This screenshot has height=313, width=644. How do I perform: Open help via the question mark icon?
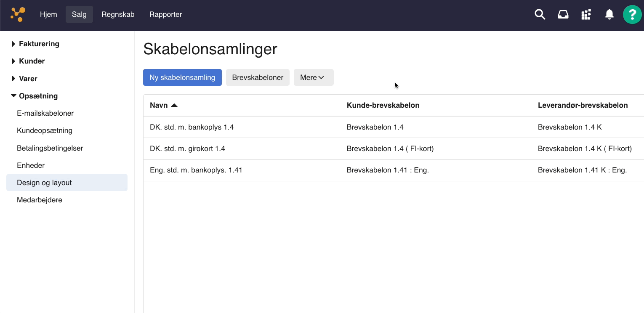click(632, 14)
